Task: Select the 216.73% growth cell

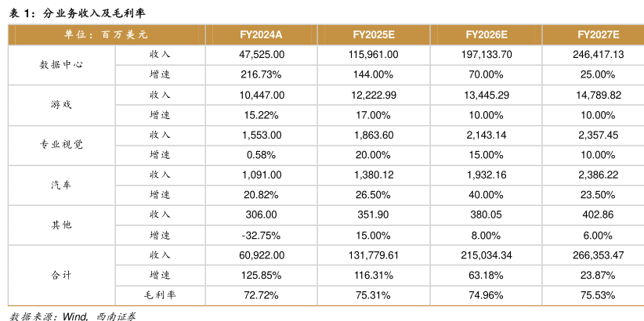Action: (262, 74)
